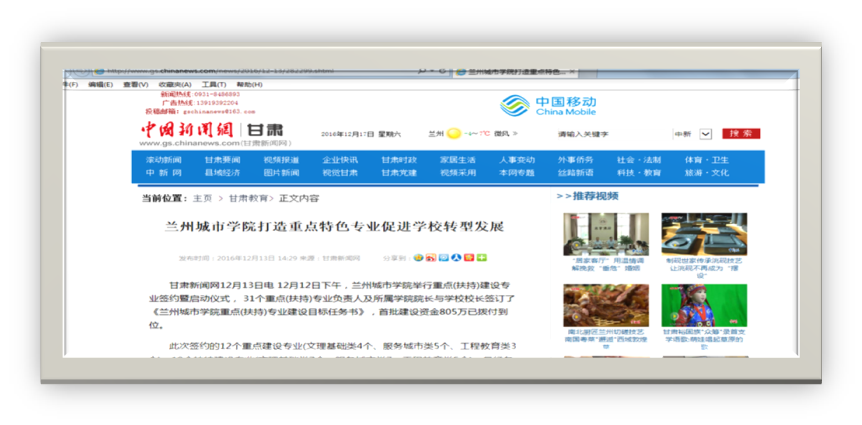Screen dimensions: 862x425
Task: Click the sunny weather icon
Action: [x=454, y=133]
